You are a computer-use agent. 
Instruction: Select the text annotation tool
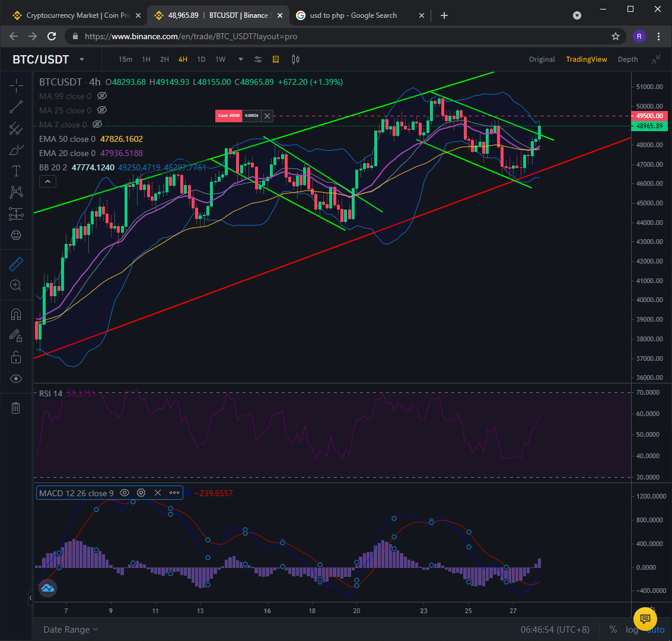coord(16,171)
